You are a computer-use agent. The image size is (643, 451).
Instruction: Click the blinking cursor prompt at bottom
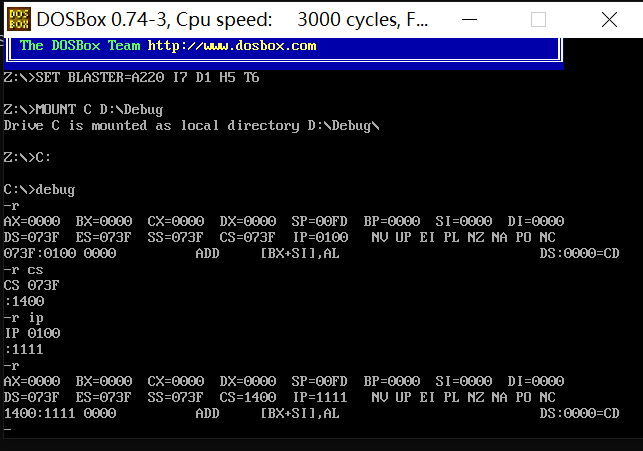tap(7, 429)
